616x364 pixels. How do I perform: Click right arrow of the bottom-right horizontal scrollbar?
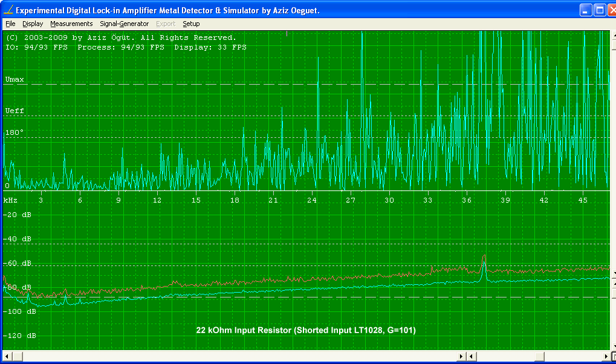[606, 356]
